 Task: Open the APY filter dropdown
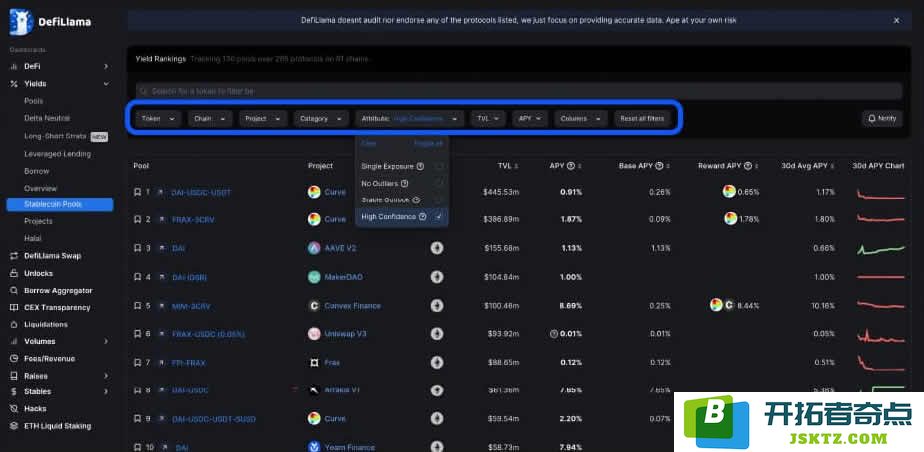click(530, 118)
